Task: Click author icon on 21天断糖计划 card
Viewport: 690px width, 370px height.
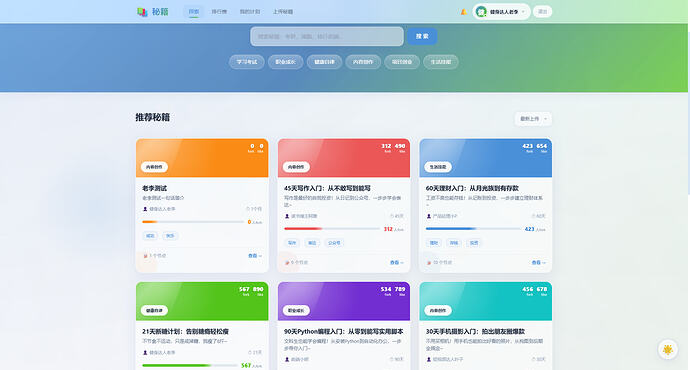Action: tap(145, 352)
